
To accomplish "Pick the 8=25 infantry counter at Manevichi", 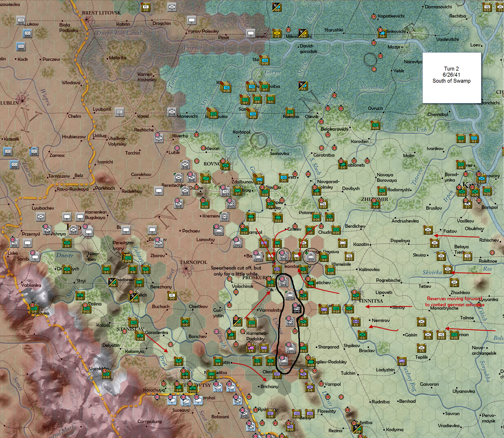I will [x=172, y=112].
